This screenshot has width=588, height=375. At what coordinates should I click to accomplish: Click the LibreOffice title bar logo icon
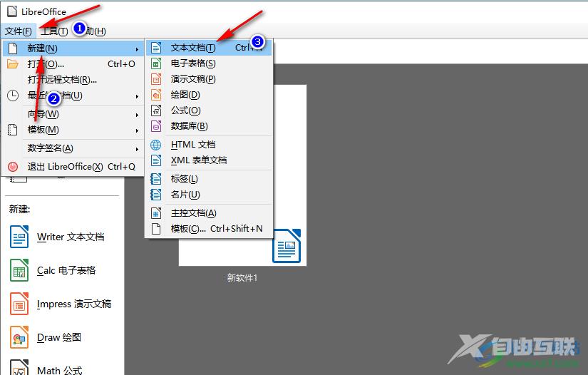click(x=12, y=11)
